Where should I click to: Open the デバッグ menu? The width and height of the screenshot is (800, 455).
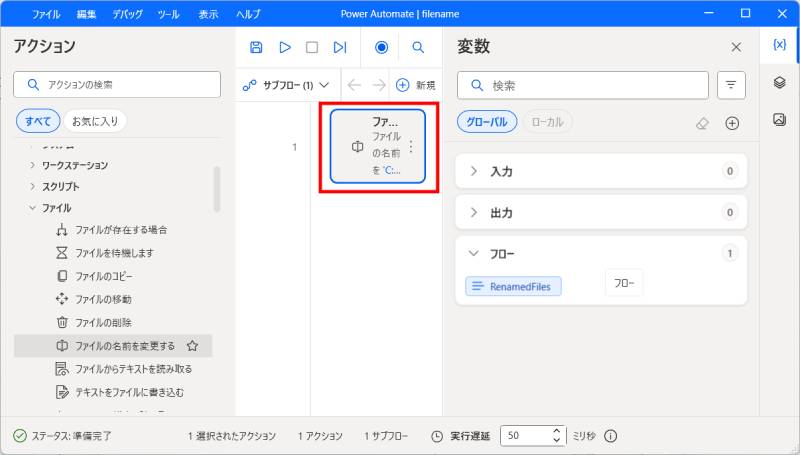pos(128,14)
